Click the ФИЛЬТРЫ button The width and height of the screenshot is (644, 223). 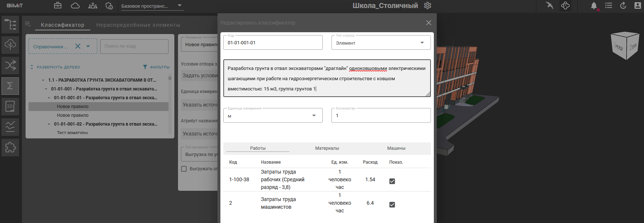click(156, 67)
